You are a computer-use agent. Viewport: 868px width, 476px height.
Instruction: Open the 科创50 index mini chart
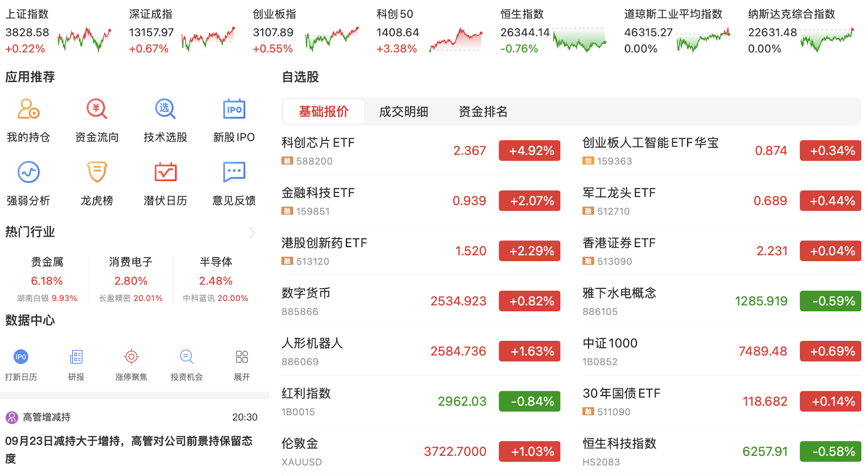coord(456,40)
